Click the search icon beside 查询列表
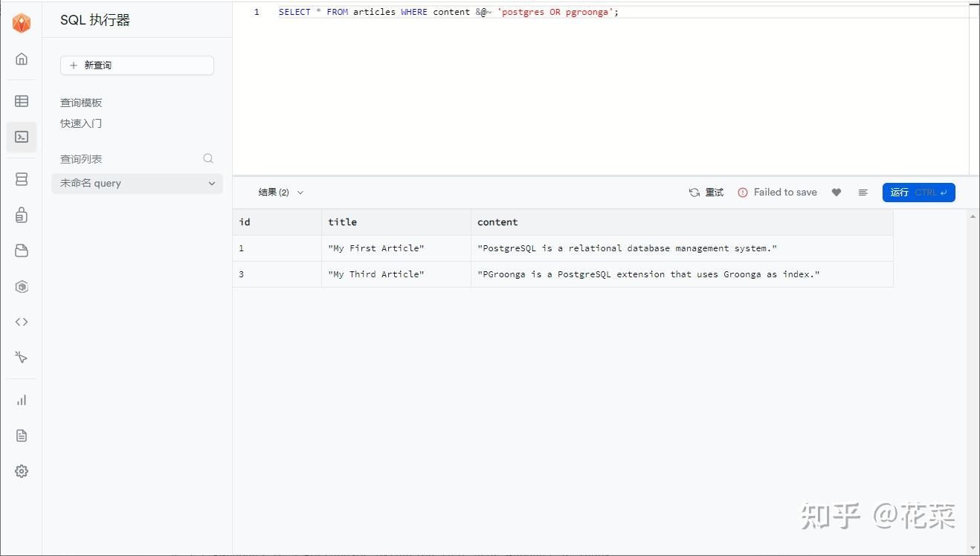 [208, 158]
